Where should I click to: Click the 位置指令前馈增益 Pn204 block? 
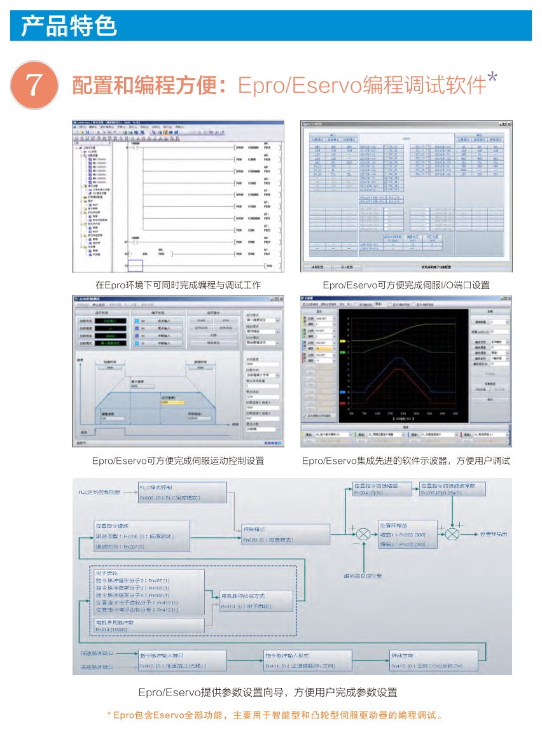tap(382, 489)
